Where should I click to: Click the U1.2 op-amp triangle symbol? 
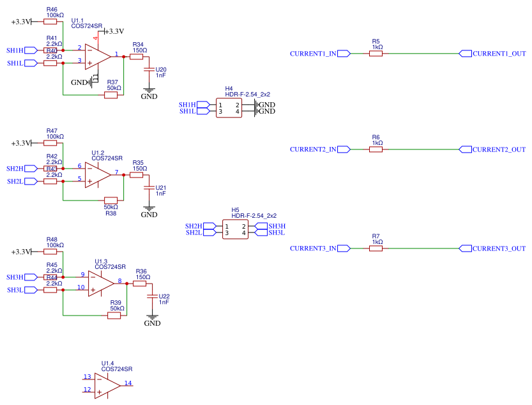[x=98, y=175]
